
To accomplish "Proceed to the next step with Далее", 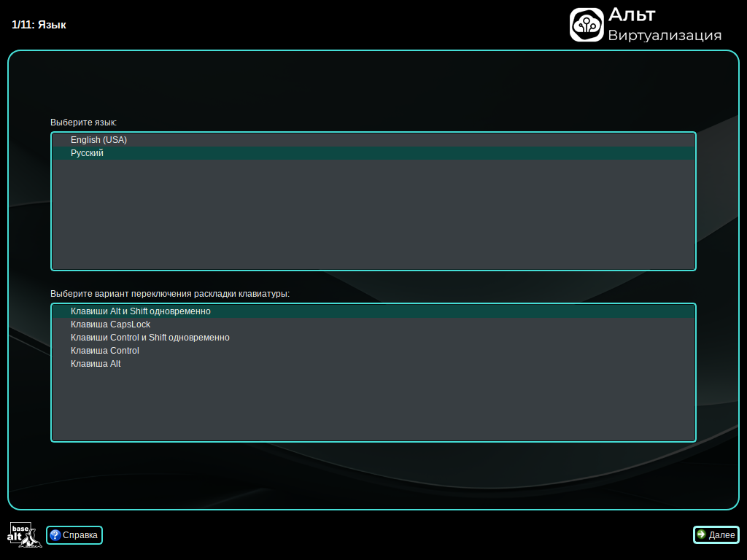I will (716, 535).
